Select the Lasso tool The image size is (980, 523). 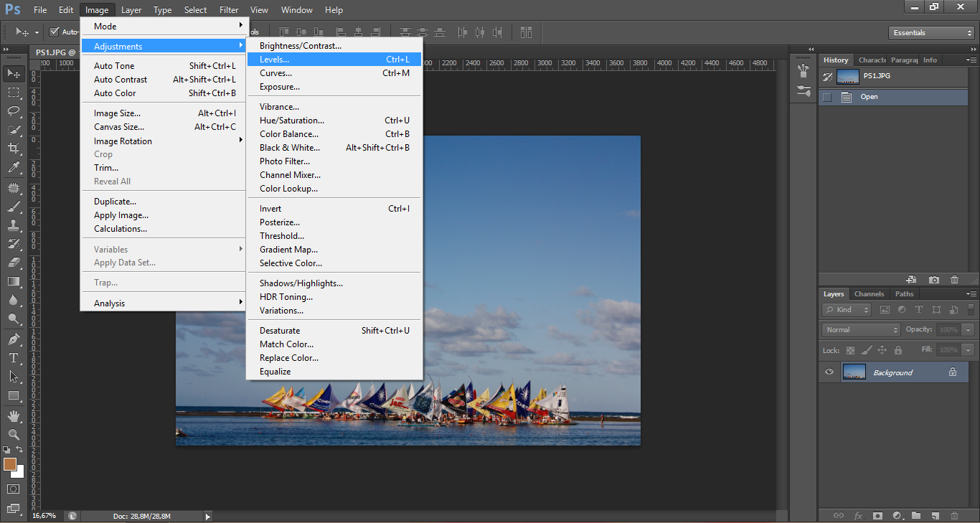click(14, 111)
